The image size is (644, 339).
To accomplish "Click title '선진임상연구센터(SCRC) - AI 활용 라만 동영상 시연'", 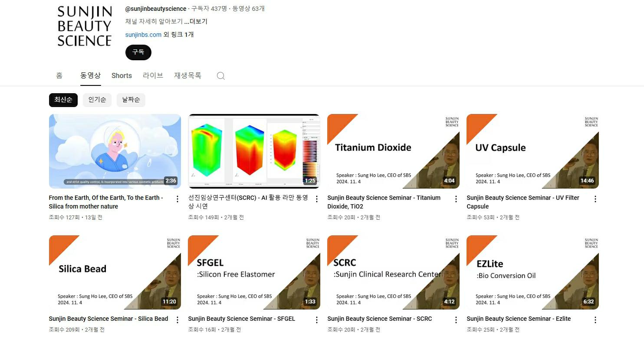I will [248, 202].
